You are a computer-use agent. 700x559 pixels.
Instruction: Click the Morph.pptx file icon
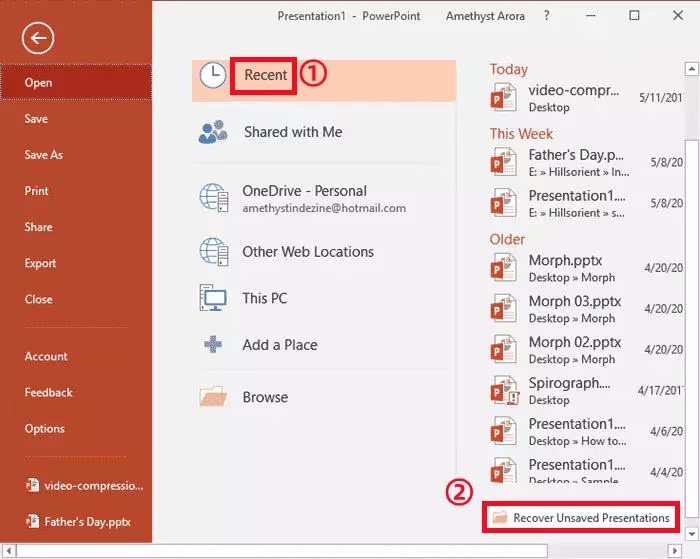504,267
